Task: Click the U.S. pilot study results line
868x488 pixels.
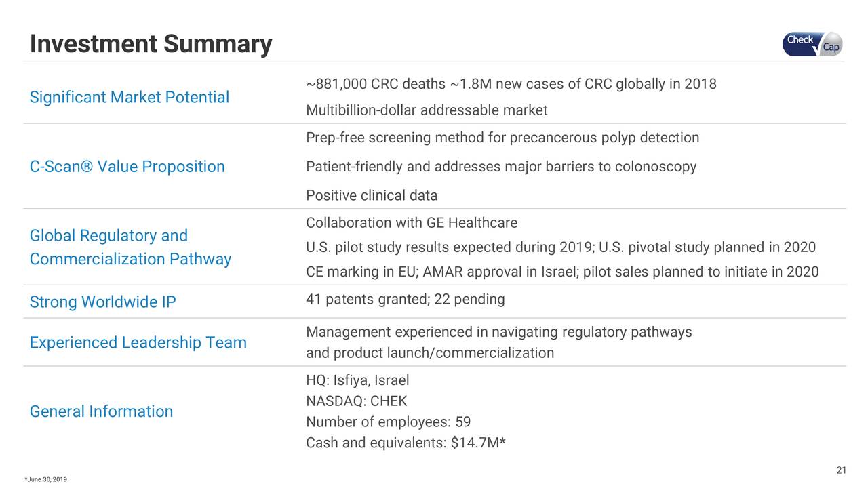Action: coord(560,247)
